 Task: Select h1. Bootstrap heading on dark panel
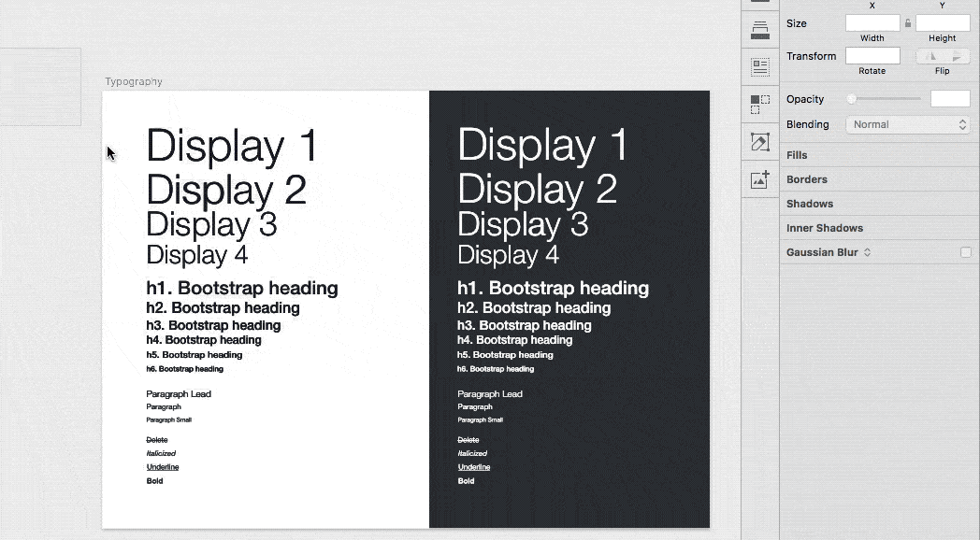pyautogui.click(x=554, y=288)
